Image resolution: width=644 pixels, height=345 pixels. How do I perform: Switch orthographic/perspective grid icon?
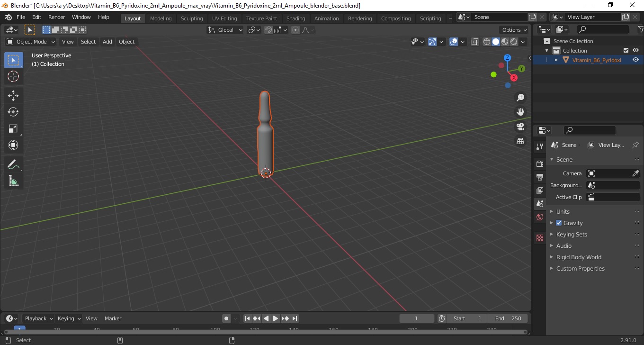coord(520,141)
